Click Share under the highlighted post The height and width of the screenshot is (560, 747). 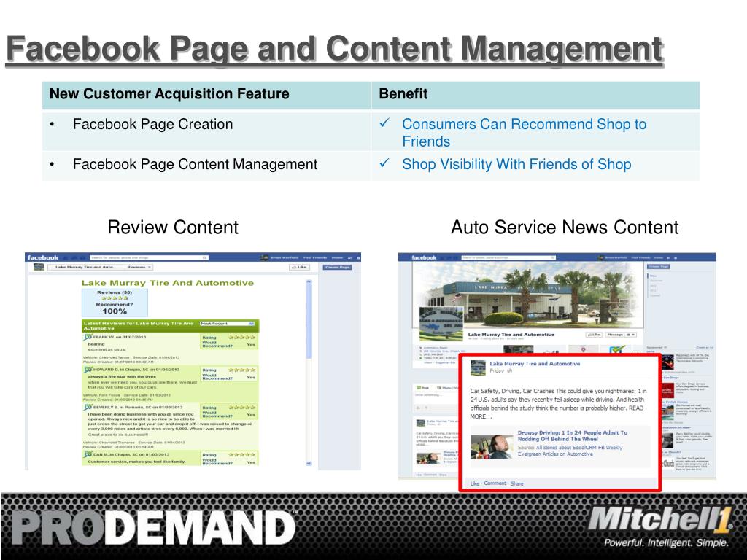517,483
